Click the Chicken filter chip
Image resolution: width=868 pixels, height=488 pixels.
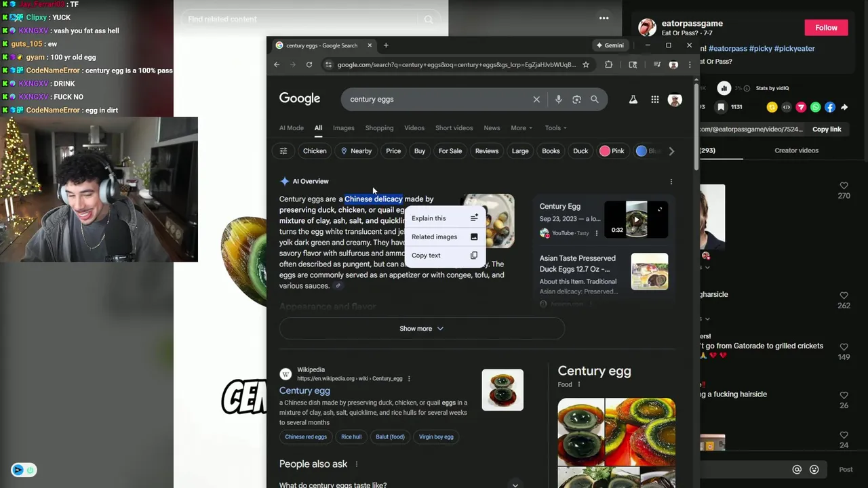(315, 151)
